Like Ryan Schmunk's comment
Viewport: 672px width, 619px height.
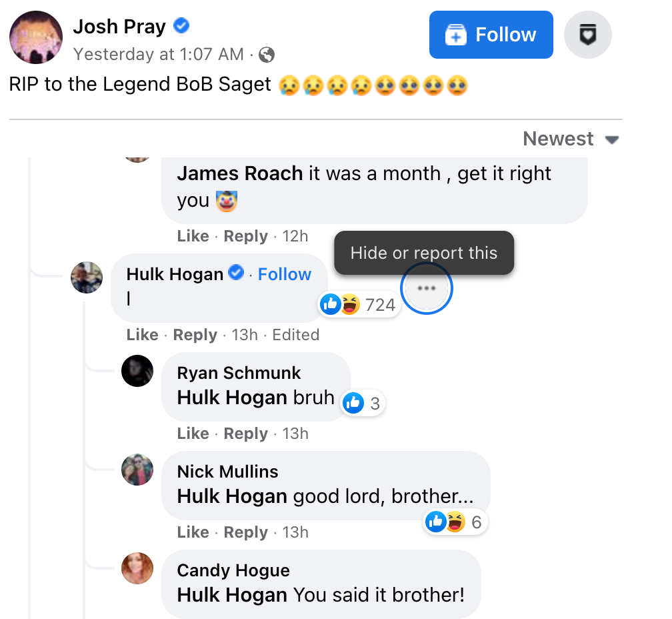pos(193,434)
